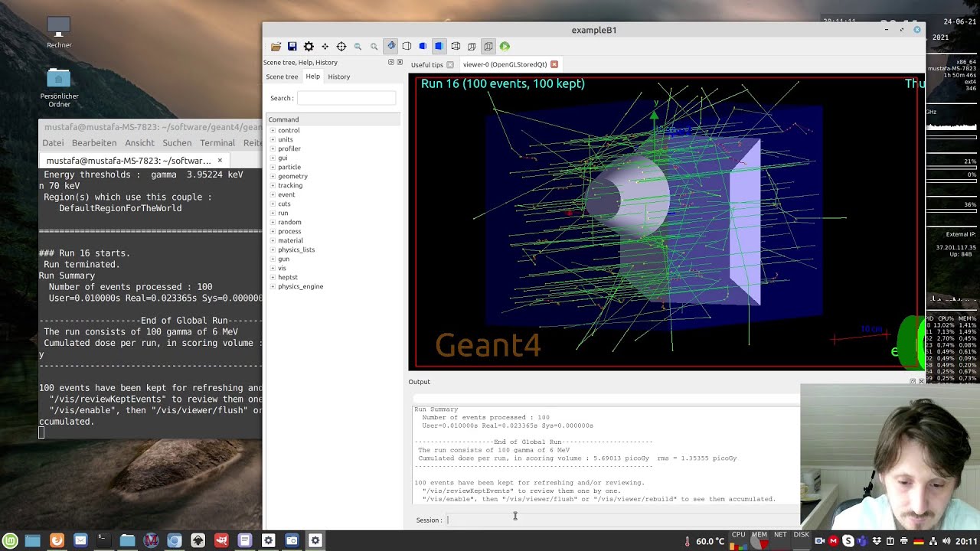The height and width of the screenshot is (551, 980).
Task: Select the viewer-0 (OpenGLStoredQt) tab
Action: tap(505, 64)
